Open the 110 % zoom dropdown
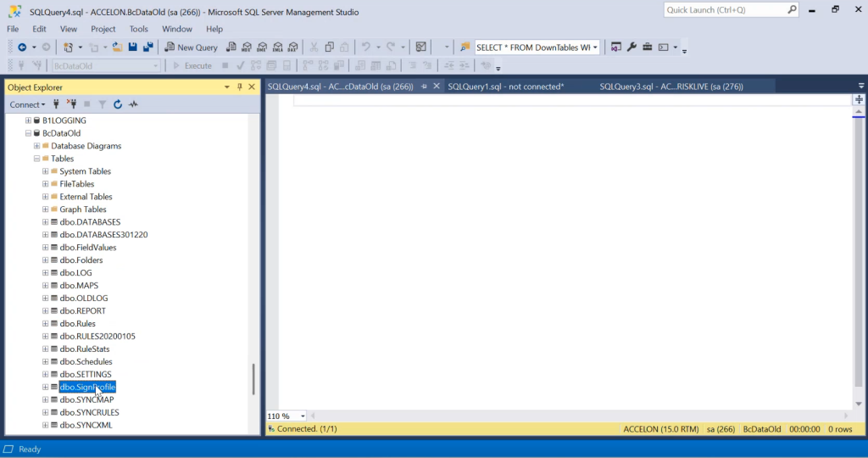This screenshot has width=868, height=458. coord(303,416)
